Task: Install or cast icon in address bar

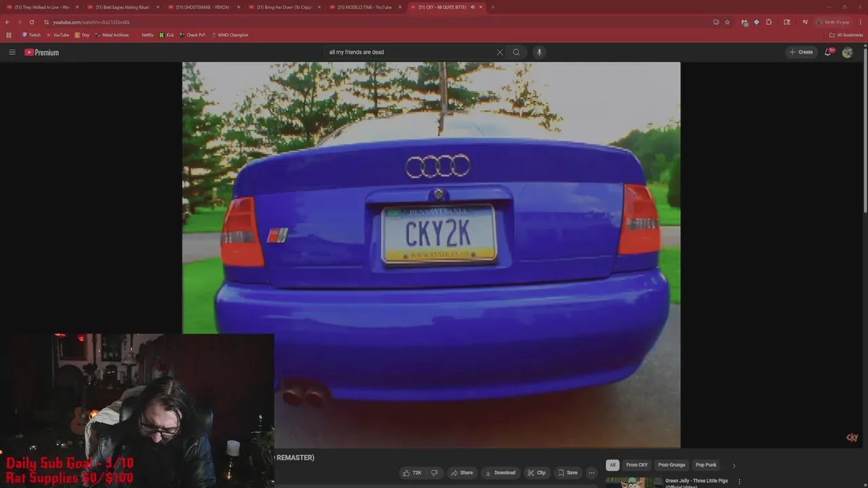Action: [716, 22]
